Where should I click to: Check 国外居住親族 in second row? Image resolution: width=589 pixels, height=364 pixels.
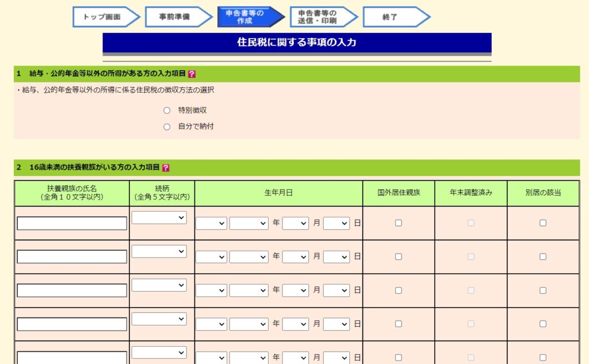pyautogui.click(x=399, y=257)
